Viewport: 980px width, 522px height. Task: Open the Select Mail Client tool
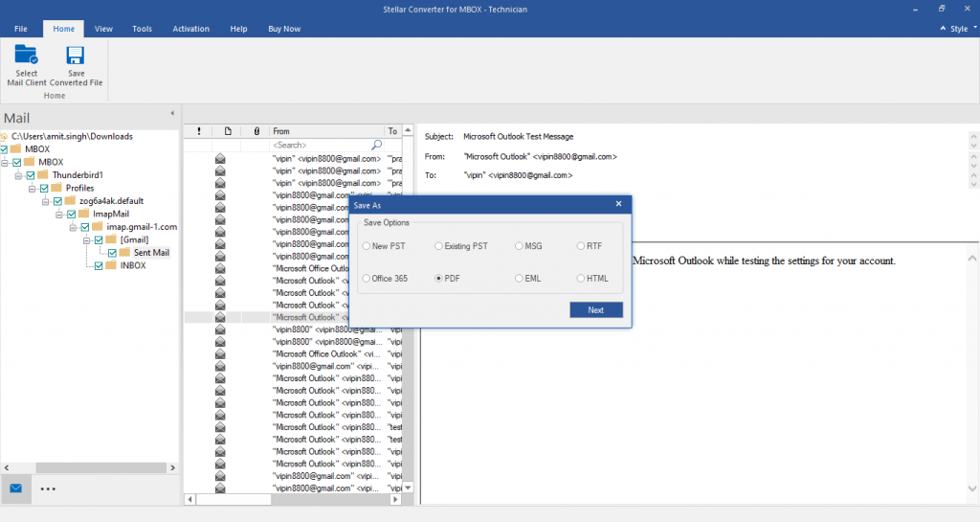point(26,65)
